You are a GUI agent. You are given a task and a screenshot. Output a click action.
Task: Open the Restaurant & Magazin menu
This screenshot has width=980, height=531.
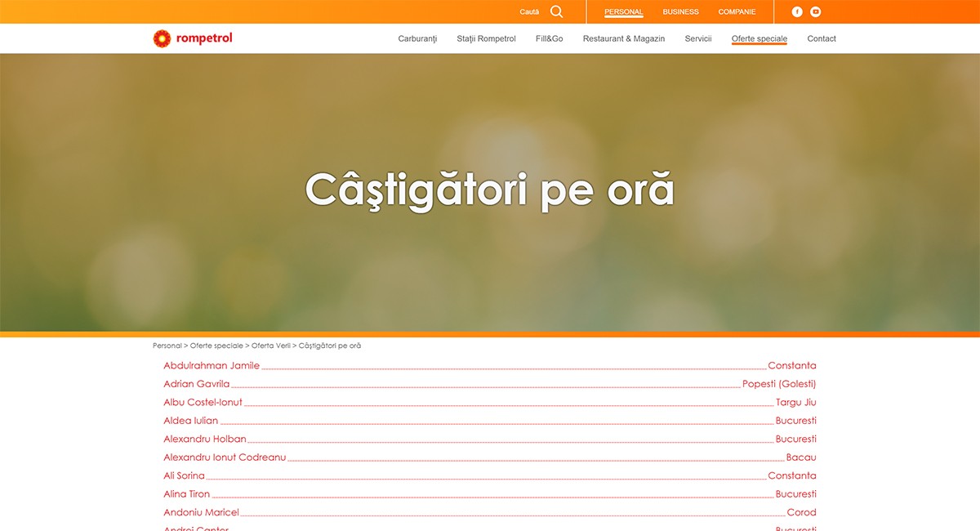pos(623,38)
